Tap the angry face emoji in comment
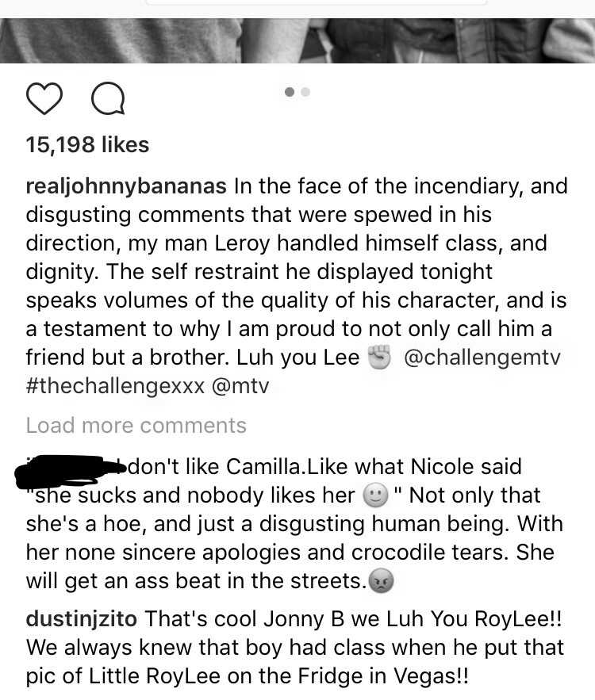The height and width of the screenshot is (700, 595). [381, 581]
